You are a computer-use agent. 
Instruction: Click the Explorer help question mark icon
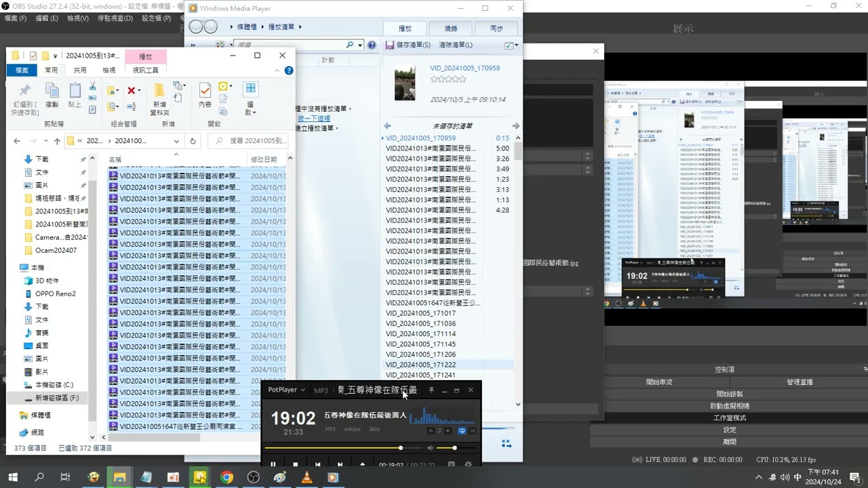[289, 70]
